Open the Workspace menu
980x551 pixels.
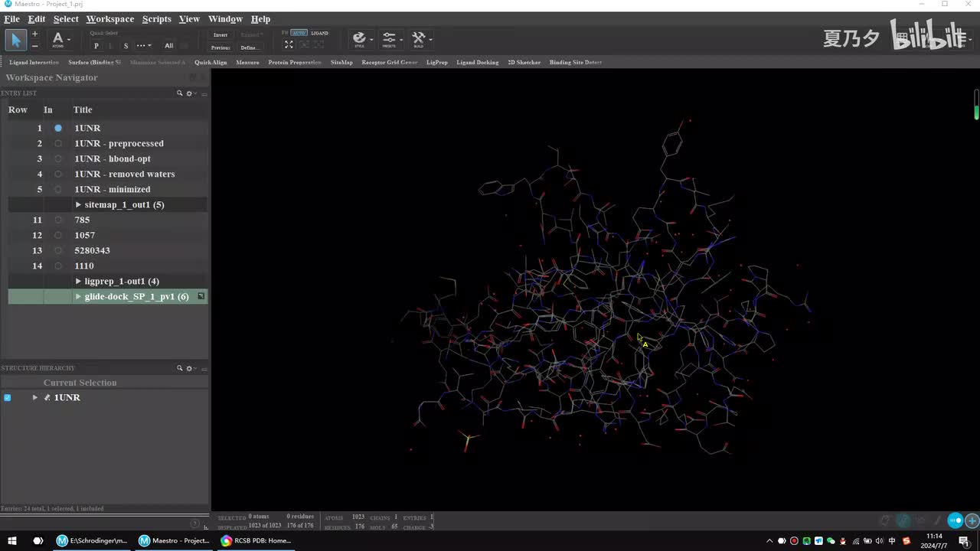point(109,19)
